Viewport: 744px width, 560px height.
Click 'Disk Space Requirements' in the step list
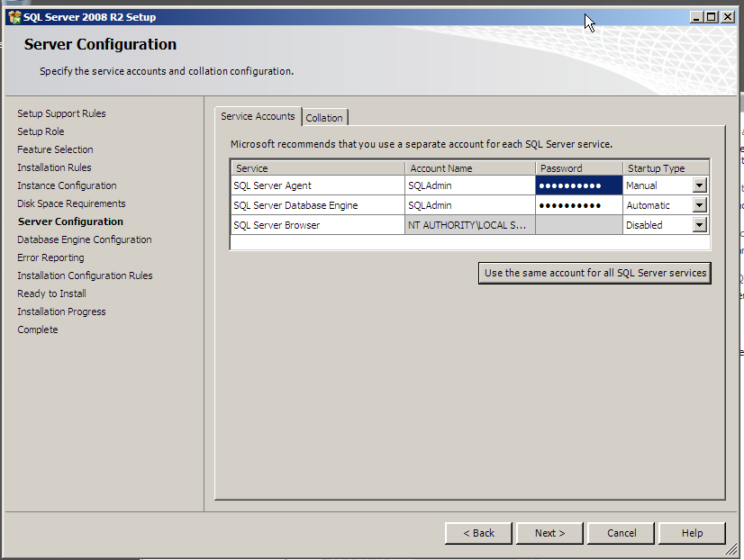coord(71,203)
